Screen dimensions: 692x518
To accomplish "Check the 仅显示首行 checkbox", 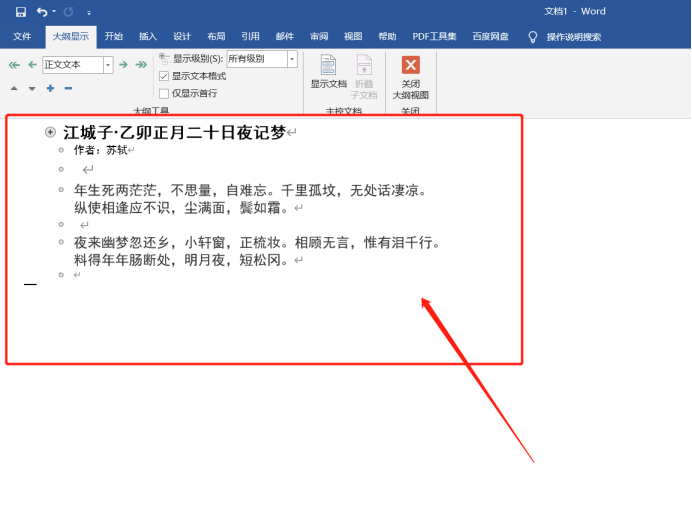I will (164, 93).
